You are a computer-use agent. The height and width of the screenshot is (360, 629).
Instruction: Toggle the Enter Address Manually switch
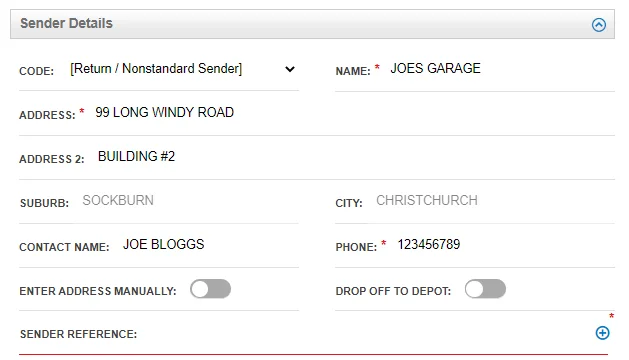[x=211, y=289]
